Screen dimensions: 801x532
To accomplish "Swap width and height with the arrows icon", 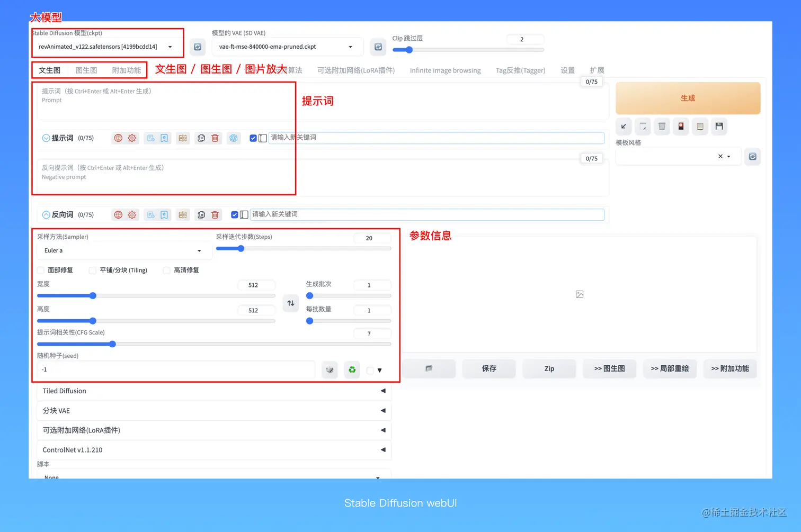I will click(x=290, y=303).
